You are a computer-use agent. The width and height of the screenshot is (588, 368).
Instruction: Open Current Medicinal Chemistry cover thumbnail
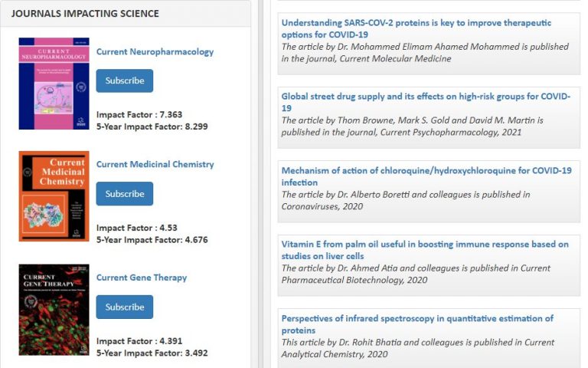54,196
